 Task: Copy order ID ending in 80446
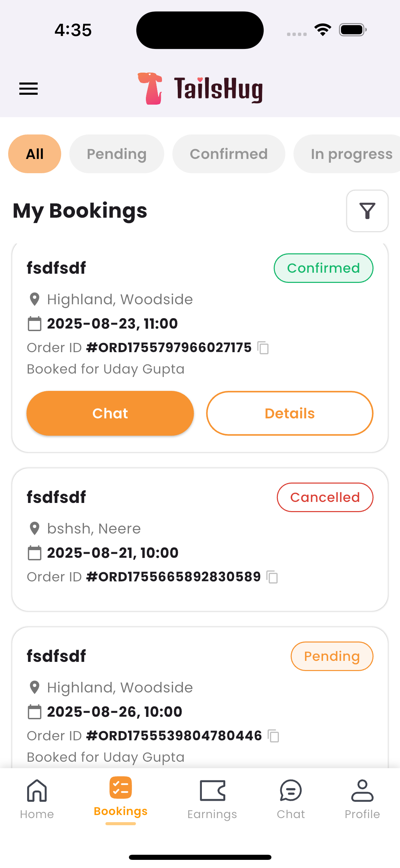[273, 736]
